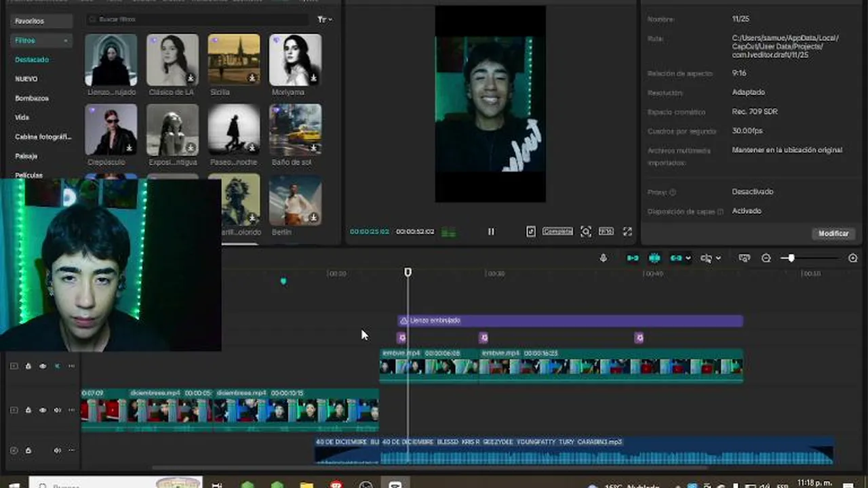The height and width of the screenshot is (488, 868).
Task: Open full screen preview
Action: pos(627,232)
